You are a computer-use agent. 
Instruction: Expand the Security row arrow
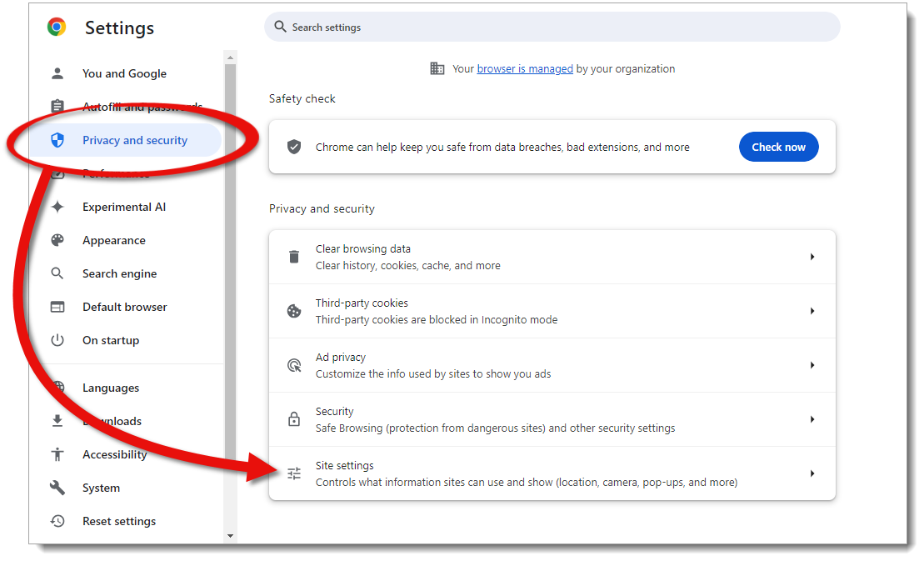tap(812, 419)
